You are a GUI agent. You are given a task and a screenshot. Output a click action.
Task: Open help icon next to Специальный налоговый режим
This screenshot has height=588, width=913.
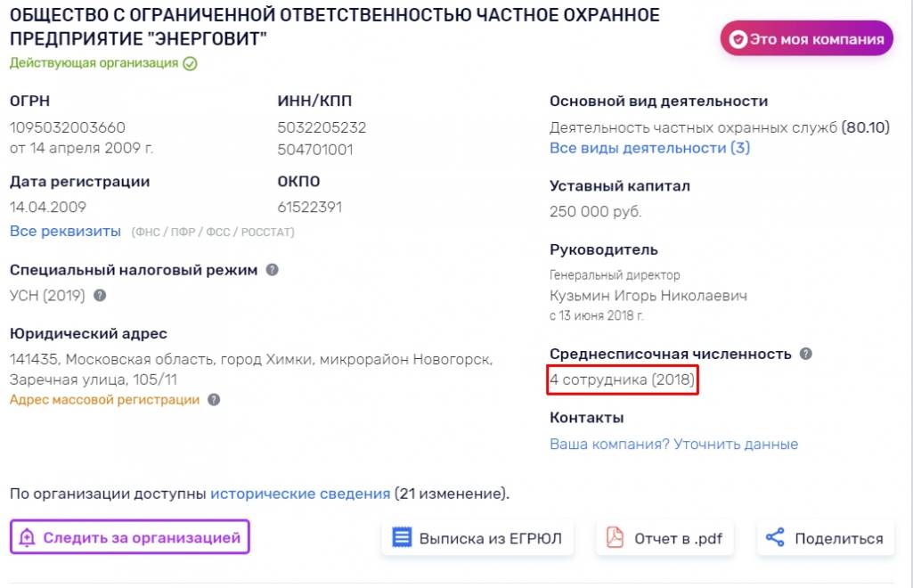click(x=272, y=270)
